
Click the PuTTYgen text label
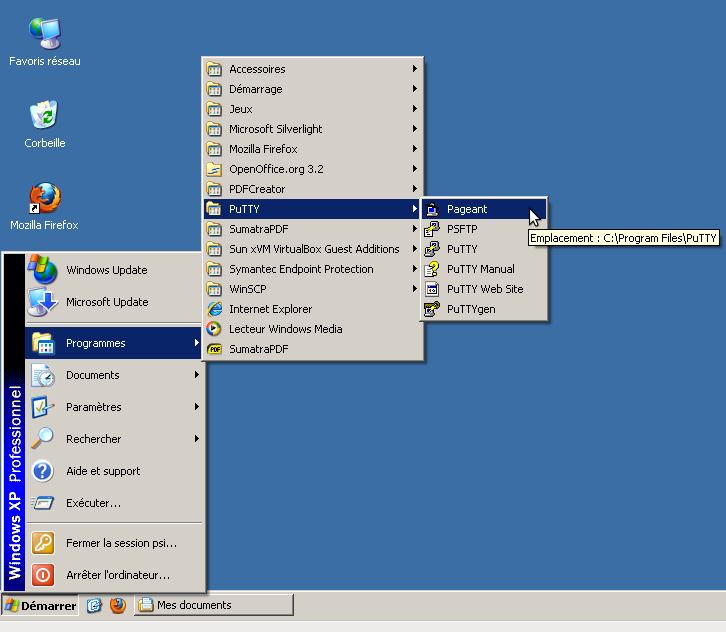[471, 309]
